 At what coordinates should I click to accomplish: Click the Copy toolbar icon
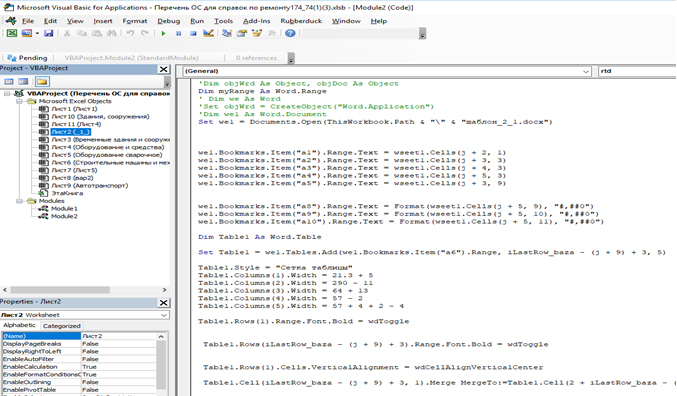82,33
